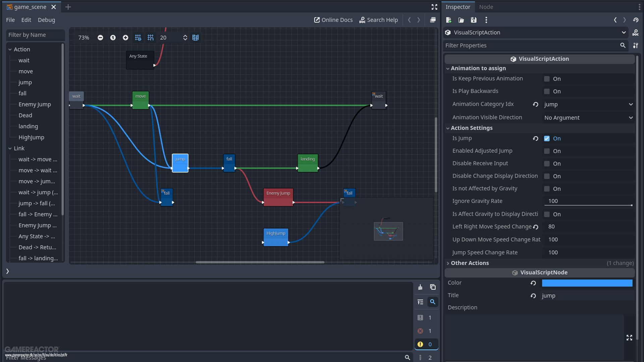Revert the Is Jump property
The width and height of the screenshot is (644, 362).
coord(536,138)
